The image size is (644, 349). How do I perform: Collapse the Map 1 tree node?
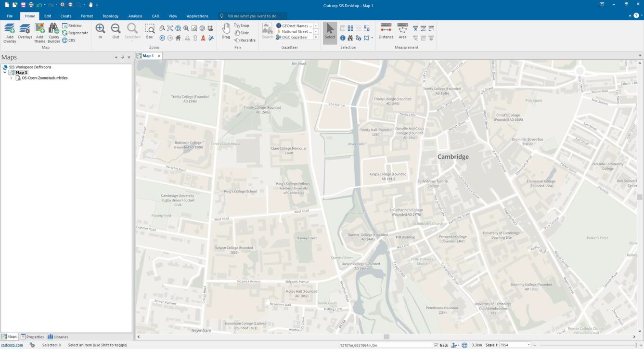click(5, 73)
